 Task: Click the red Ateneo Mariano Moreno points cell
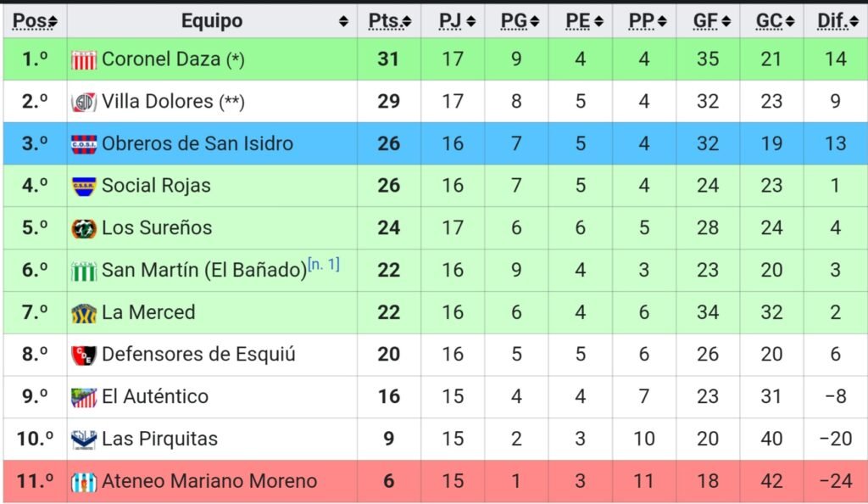pyautogui.click(x=389, y=481)
